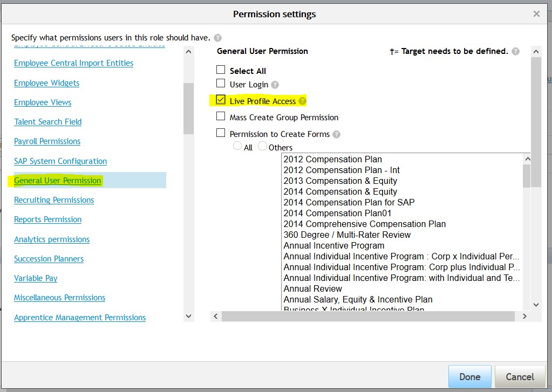The width and height of the screenshot is (552, 392).
Task: Open Apprentice Management Permissions
Action: coord(80,318)
